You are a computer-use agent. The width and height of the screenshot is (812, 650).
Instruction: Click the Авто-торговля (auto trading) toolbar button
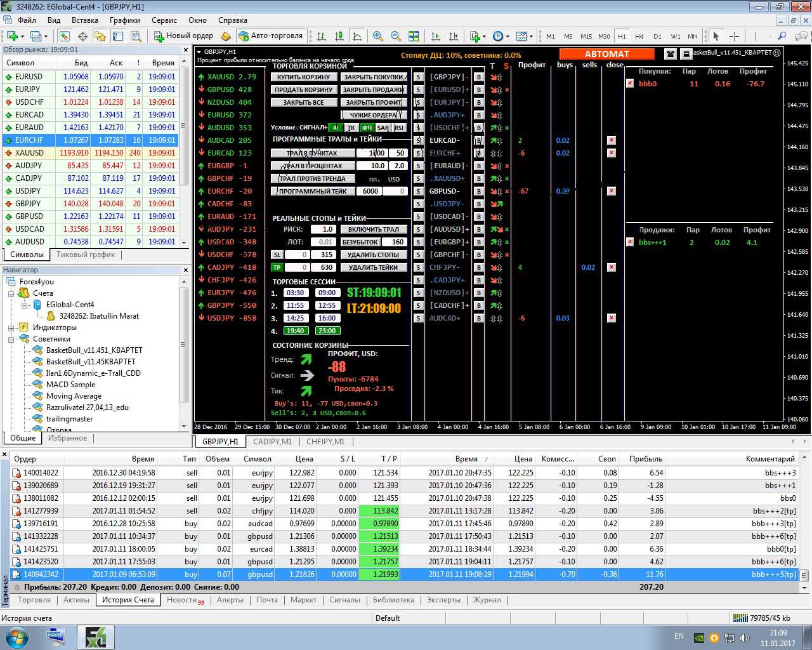(x=271, y=36)
